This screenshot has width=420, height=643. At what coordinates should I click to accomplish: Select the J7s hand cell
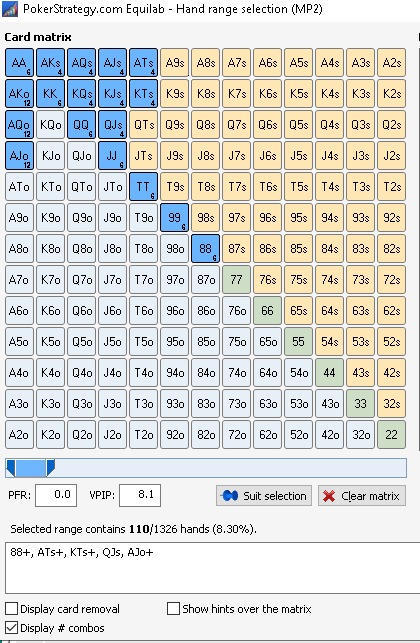coord(237,155)
